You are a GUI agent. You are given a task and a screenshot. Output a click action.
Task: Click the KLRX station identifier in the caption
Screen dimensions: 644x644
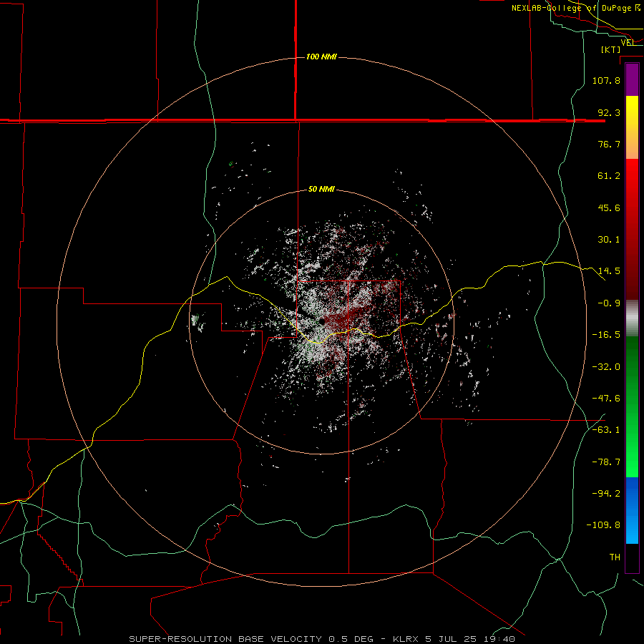406,639
